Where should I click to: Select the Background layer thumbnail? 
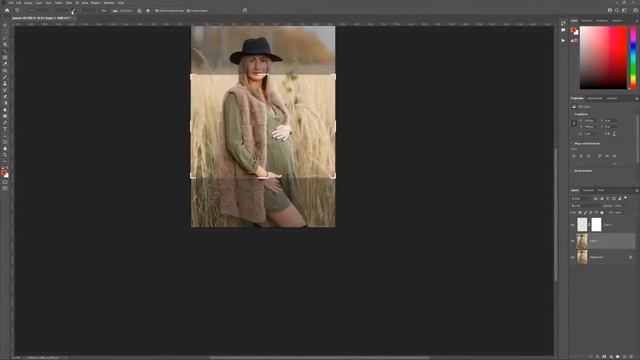coord(582,257)
